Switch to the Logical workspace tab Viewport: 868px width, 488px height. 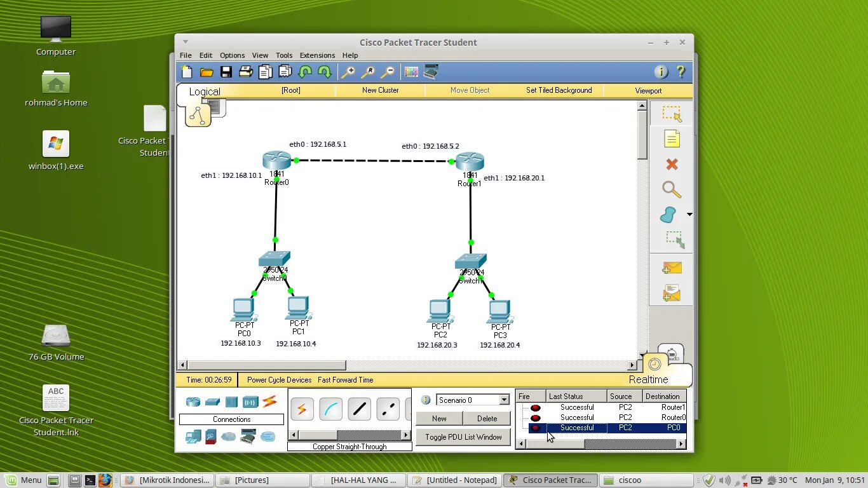coord(205,91)
